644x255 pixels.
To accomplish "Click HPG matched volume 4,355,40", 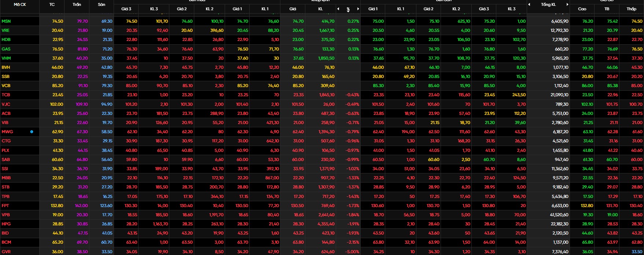I will point(326,224).
